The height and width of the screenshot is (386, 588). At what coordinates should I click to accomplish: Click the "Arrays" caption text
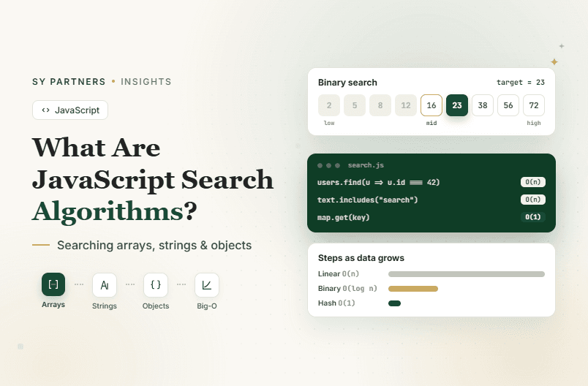coord(53,305)
